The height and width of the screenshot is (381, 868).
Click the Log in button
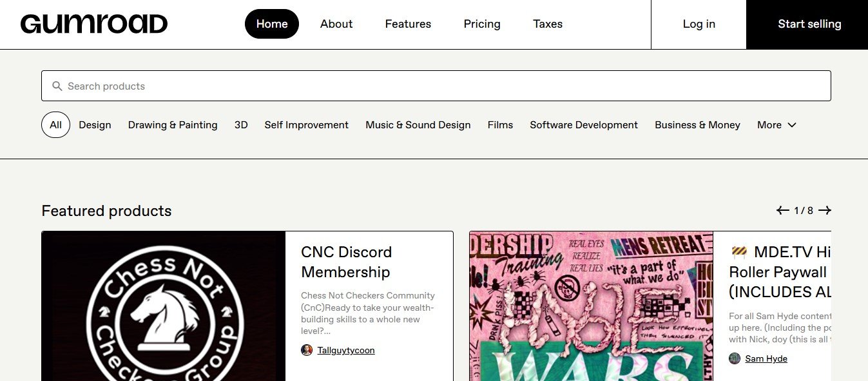pos(699,24)
